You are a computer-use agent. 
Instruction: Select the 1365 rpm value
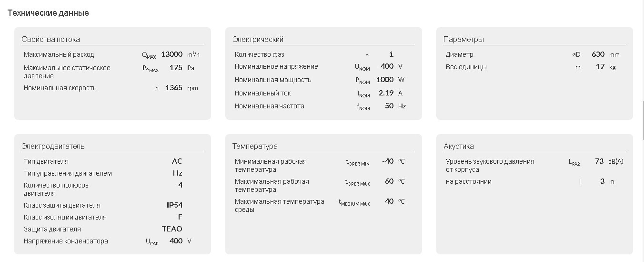(x=174, y=88)
